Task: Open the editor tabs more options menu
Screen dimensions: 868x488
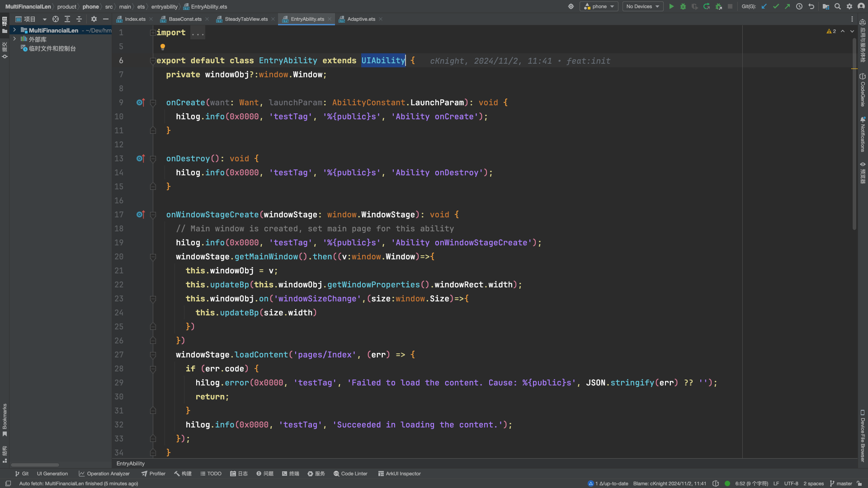Action: coord(852,19)
